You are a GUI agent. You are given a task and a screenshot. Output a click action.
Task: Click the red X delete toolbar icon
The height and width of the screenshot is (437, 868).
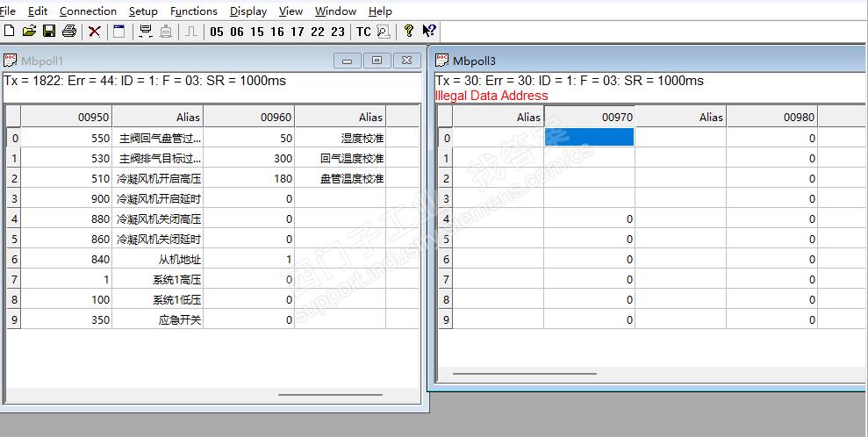click(95, 32)
